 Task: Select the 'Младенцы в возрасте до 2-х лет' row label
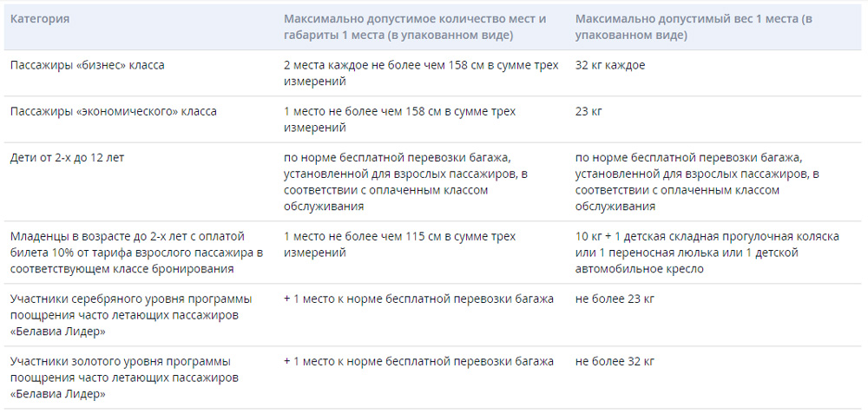click(x=137, y=253)
